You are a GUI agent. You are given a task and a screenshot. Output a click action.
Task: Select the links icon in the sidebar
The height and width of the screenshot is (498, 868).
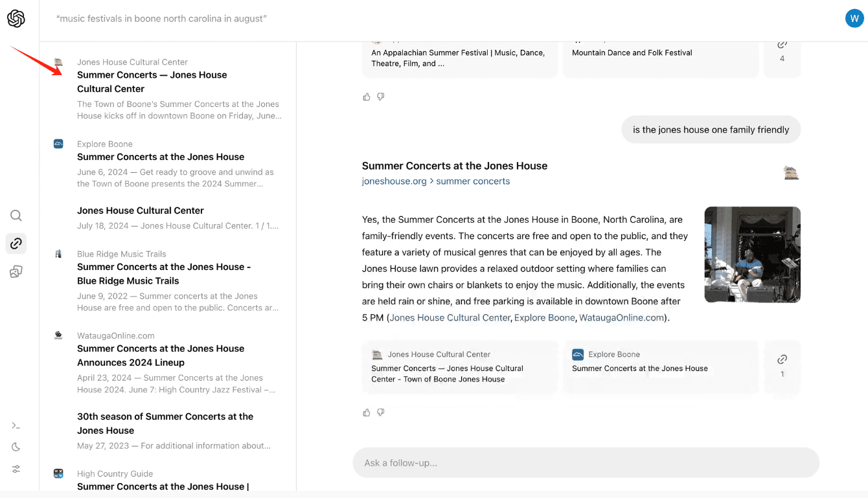[x=16, y=243]
